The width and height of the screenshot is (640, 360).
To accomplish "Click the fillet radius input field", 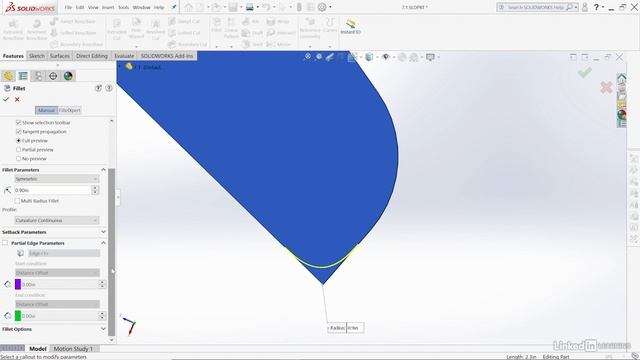I will 52,190.
